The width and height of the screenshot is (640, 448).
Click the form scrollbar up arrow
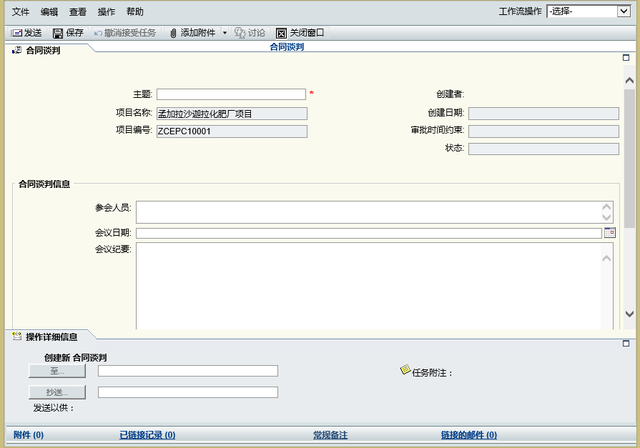click(x=629, y=80)
